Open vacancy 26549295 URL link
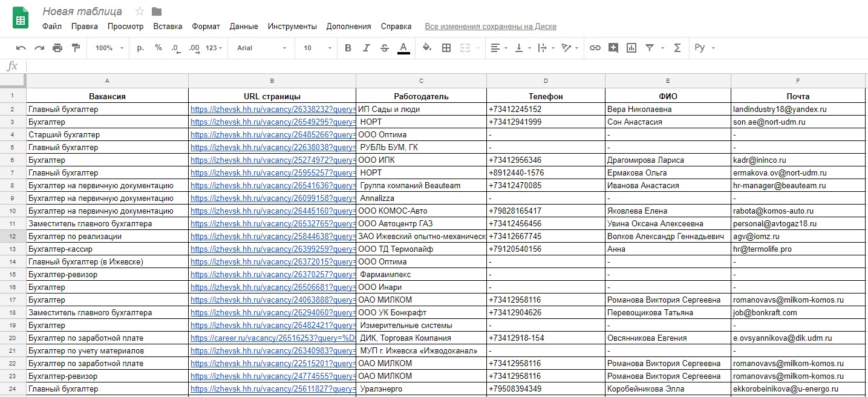The height and width of the screenshot is (397, 868). [273, 122]
